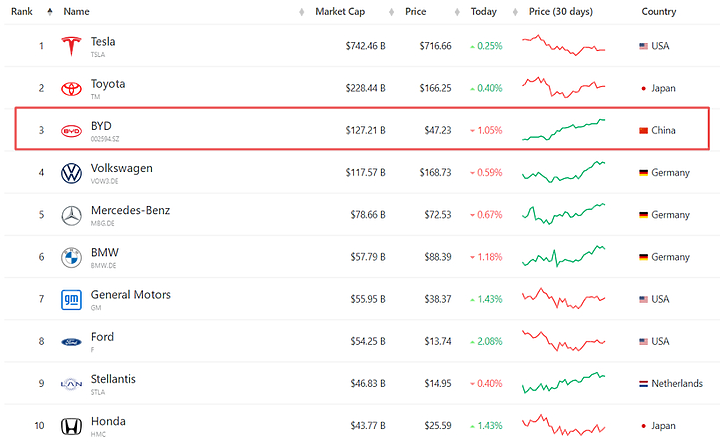
Task: Open the Volkswagen company link
Action: (122, 169)
